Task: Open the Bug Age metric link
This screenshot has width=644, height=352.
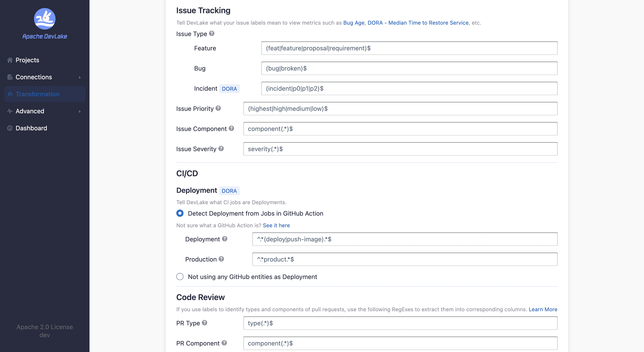Action: [354, 23]
